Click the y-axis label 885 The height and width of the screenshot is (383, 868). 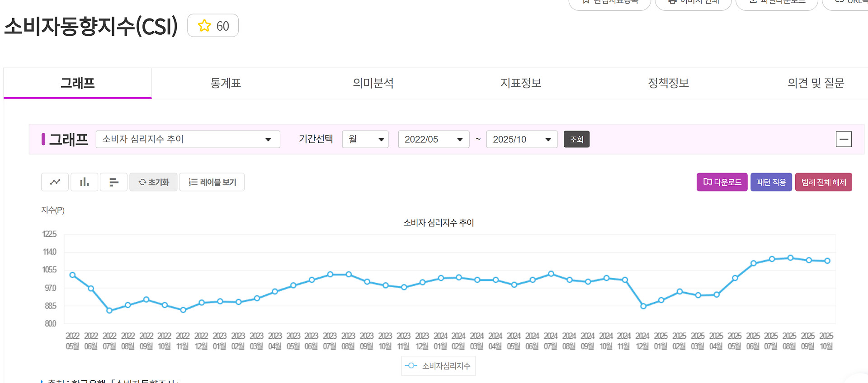50,306
